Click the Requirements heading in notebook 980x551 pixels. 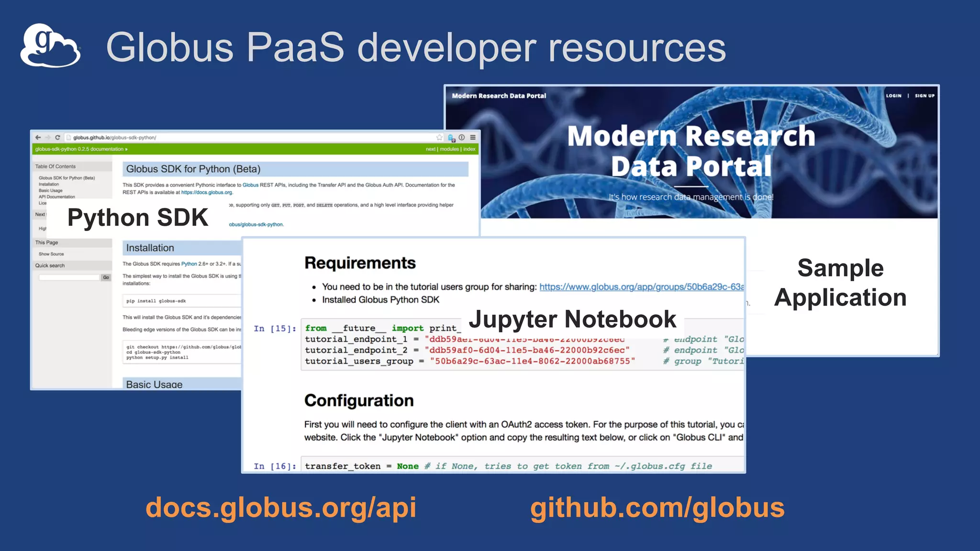coord(360,263)
